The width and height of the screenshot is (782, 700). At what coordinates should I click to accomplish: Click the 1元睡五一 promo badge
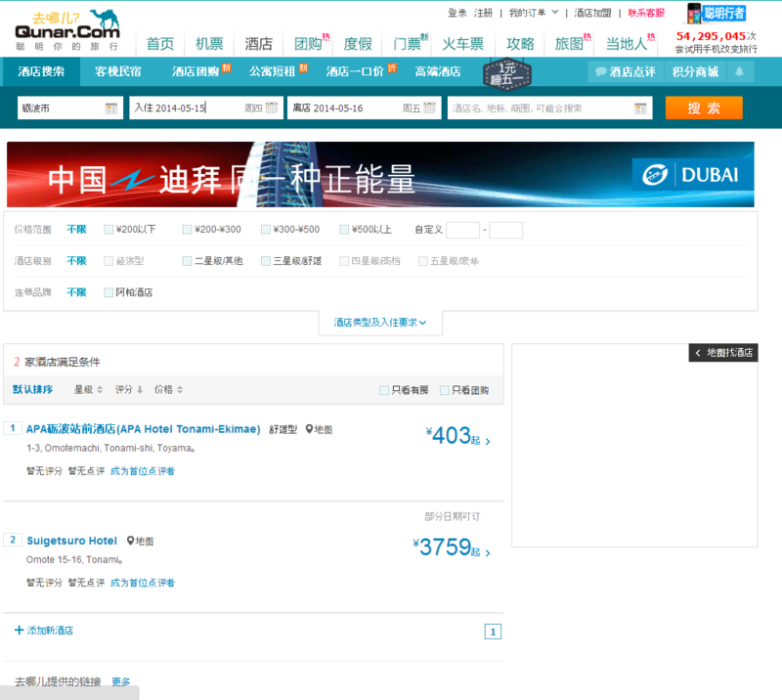coord(506,74)
